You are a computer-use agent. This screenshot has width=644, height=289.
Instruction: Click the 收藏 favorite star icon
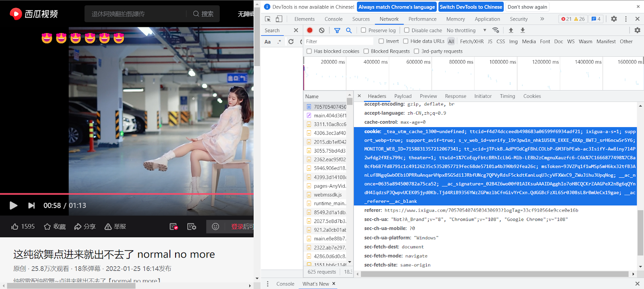coord(47,227)
